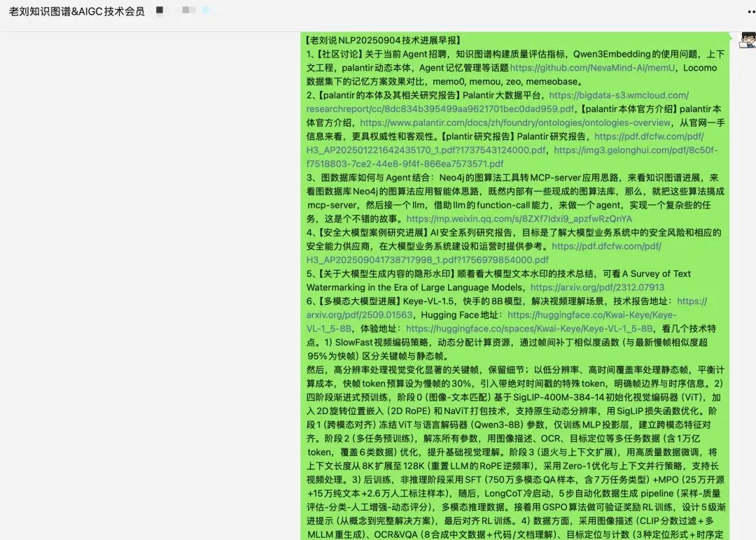Open the palantir.com ontologies-overview docs link
The height and width of the screenshot is (540, 756).
(515, 123)
